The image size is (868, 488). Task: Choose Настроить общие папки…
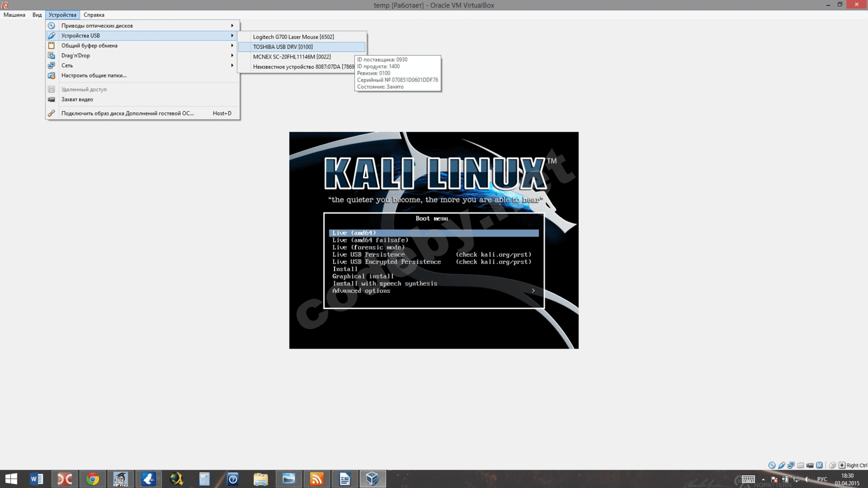(143, 75)
